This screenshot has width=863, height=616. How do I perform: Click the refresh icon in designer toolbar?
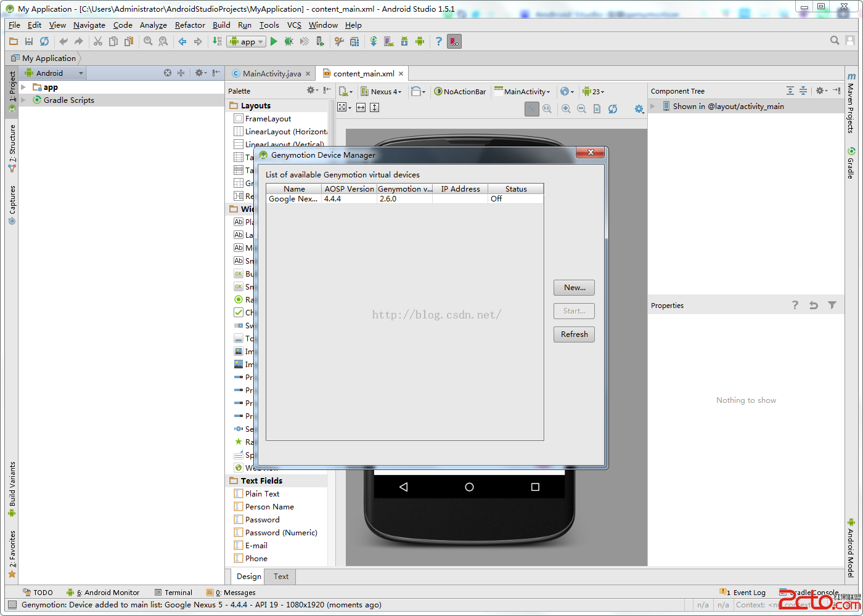[x=613, y=108]
